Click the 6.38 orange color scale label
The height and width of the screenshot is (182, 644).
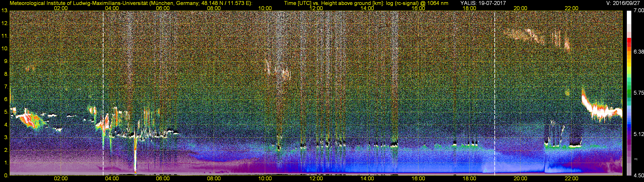pos(639,52)
